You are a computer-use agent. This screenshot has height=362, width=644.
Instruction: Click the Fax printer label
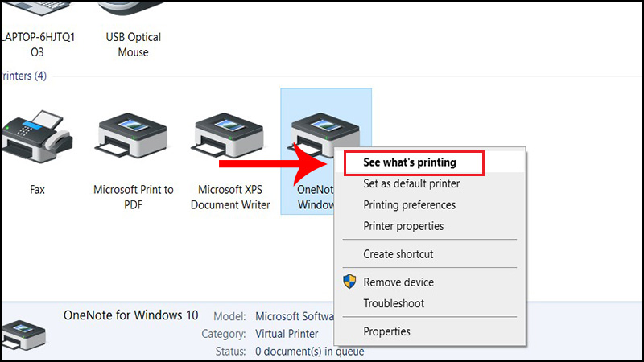click(x=37, y=190)
